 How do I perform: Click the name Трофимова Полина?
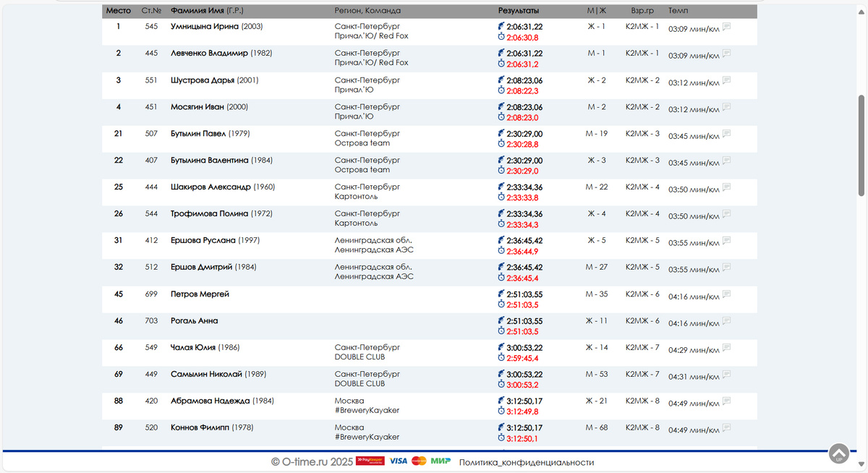point(210,213)
